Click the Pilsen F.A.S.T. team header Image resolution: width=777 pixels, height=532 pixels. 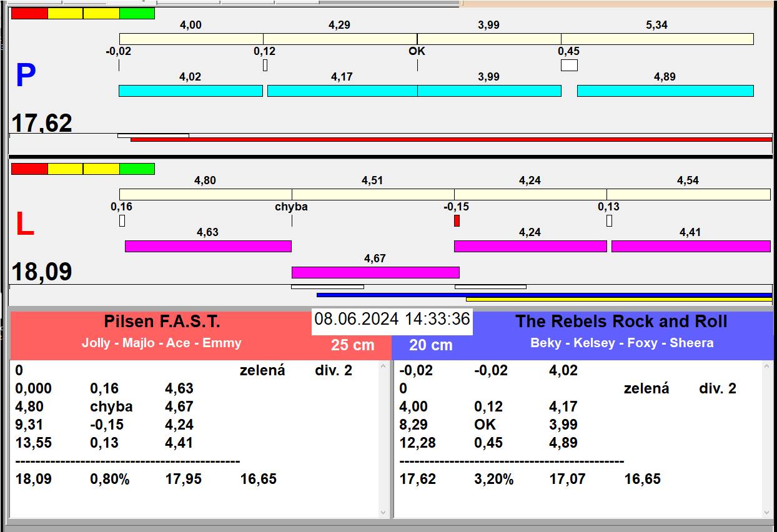click(x=162, y=322)
